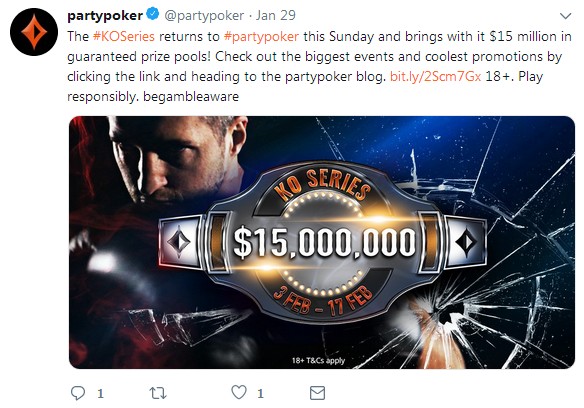Click the $15,000,000 prize text on banner
This screenshot has height=408, width=584.
(324, 243)
